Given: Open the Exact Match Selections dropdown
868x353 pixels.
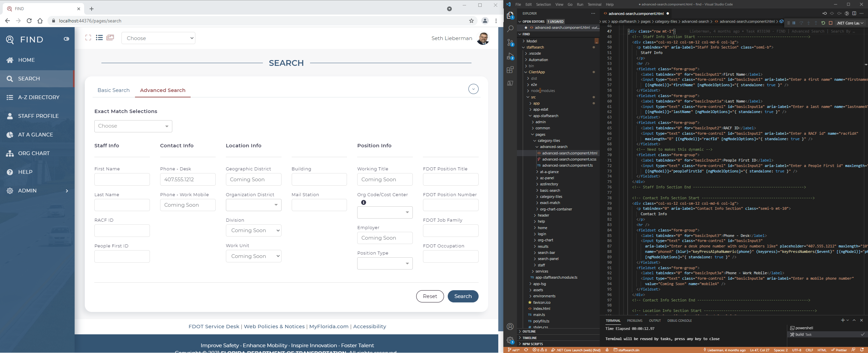Looking at the screenshot, I should (x=133, y=126).
